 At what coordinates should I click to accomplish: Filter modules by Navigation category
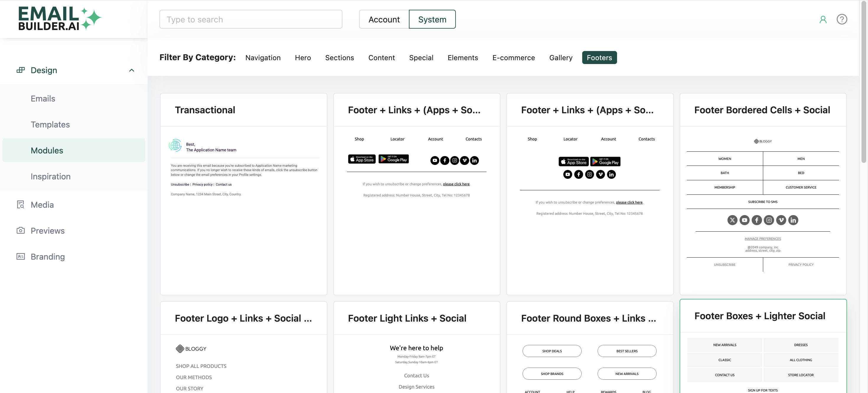[x=263, y=58]
